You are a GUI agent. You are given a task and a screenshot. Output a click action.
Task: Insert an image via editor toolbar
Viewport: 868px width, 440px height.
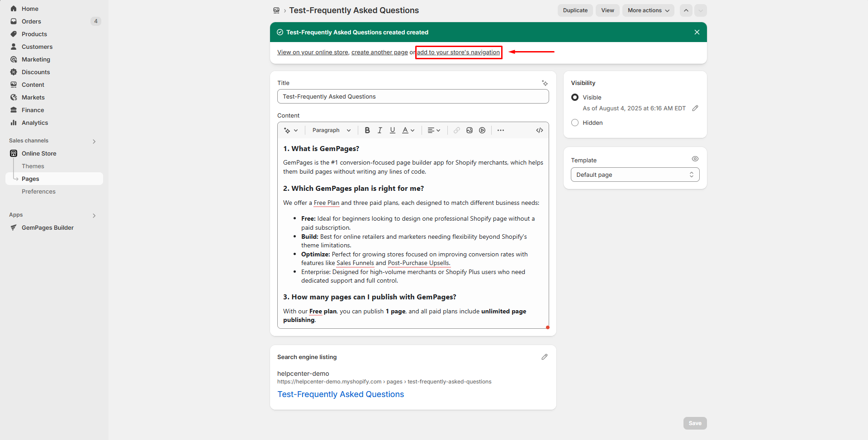click(470, 130)
